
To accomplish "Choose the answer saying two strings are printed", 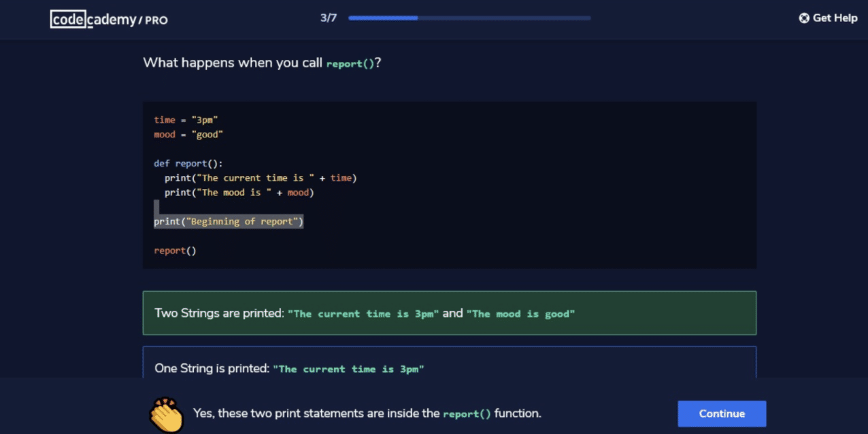I will [x=449, y=313].
